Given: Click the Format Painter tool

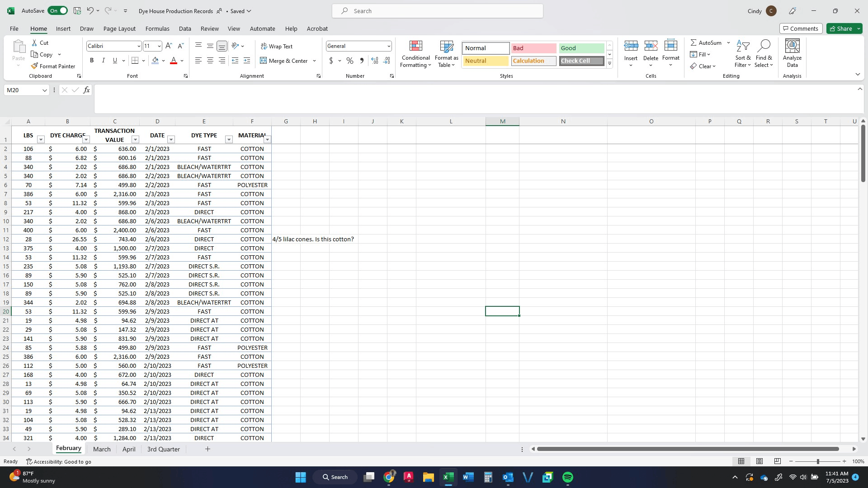Looking at the screenshot, I should (x=53, y=66).
